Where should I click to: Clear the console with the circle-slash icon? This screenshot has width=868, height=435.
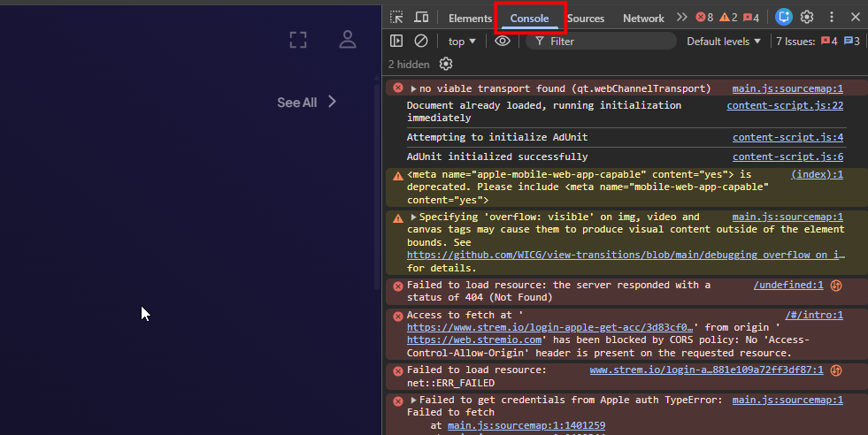422,41
